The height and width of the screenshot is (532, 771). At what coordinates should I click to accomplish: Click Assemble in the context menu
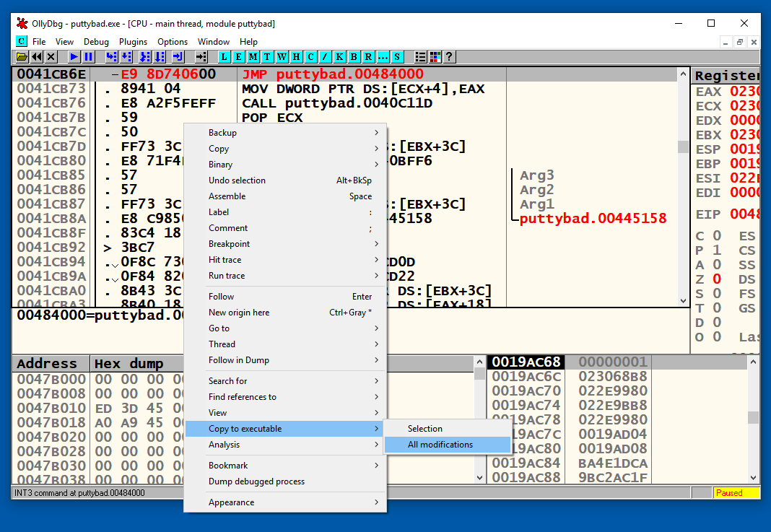[x=227, y=196]
